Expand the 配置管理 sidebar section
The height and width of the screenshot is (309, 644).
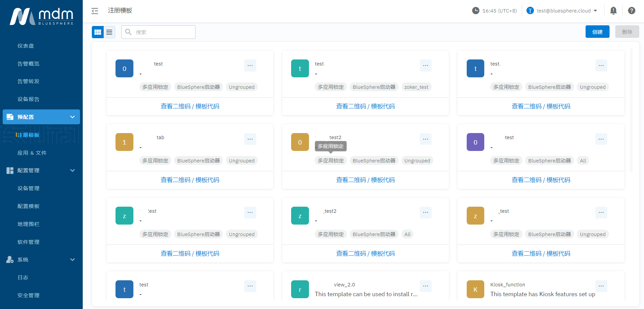point(72,171)
